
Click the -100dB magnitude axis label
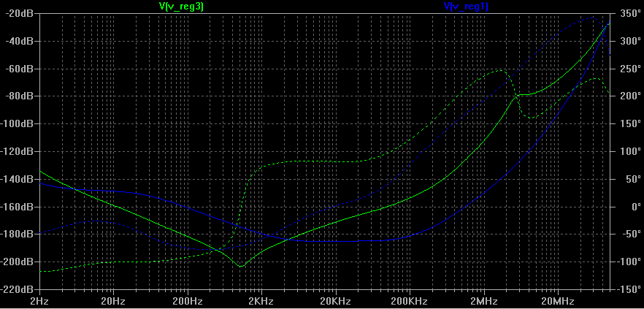(x=18, y=123)
